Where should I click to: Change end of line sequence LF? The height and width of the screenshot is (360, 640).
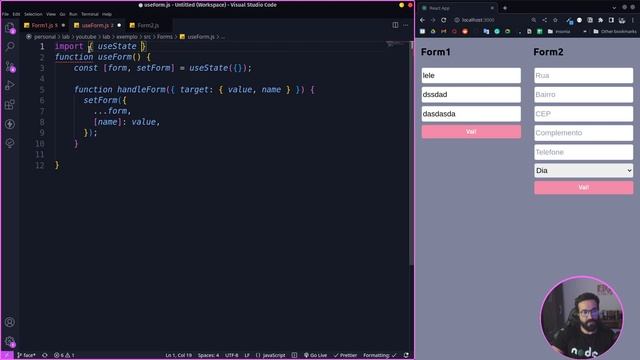coord(247,355)
